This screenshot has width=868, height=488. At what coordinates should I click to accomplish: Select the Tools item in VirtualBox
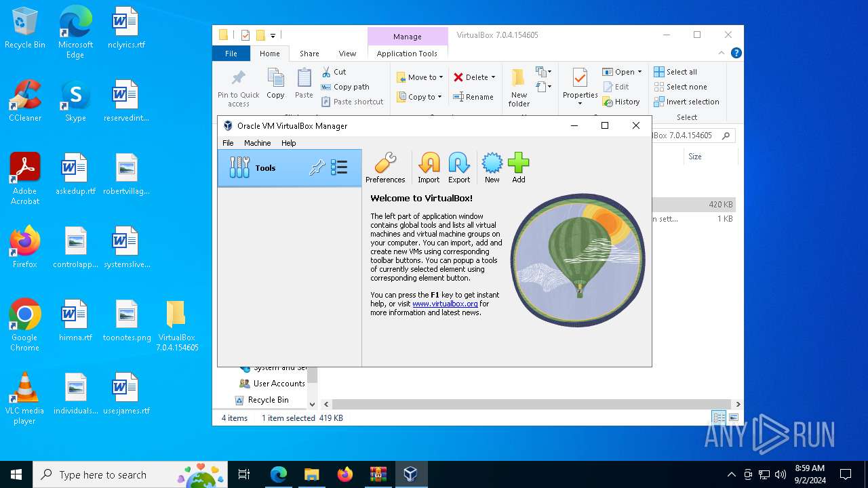tap(290, 168)
